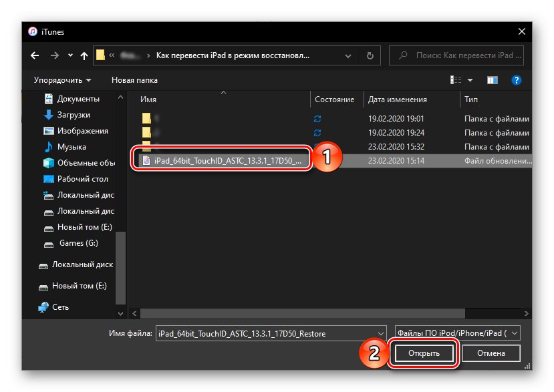Toggle the preview pane icon

tap(493, 81)
